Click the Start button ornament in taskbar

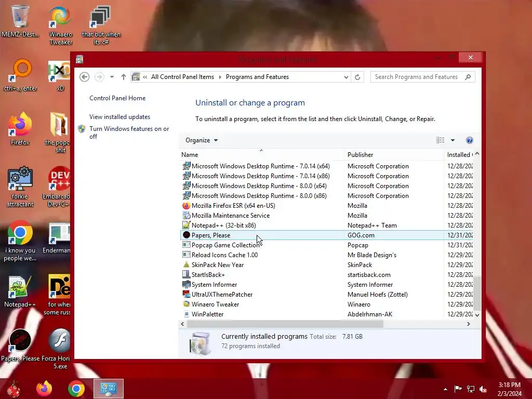[x=14, y=389]
